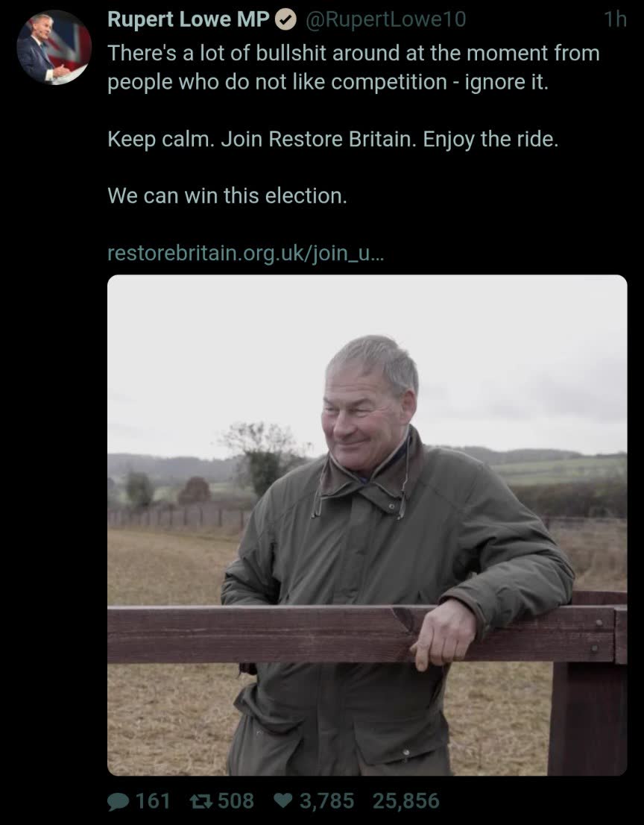Show the 508 retweets count
644x825 pixels.
pyautogui.click(x=236, y=801)
